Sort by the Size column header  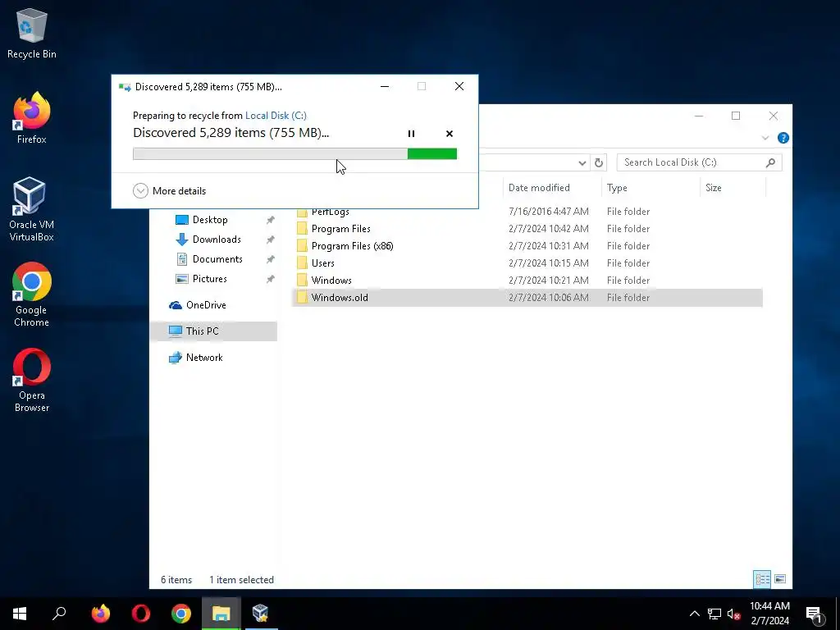tap(733, 188)
